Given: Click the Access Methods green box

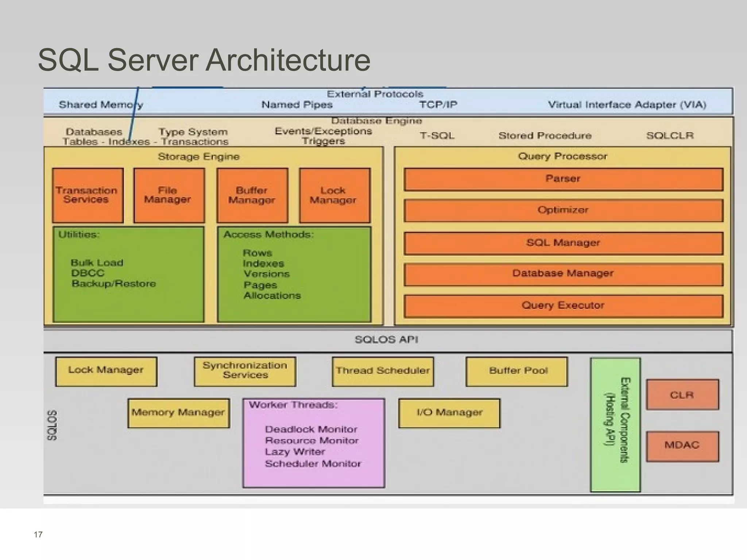Looking at the screenshot, I should pos(294,274).
